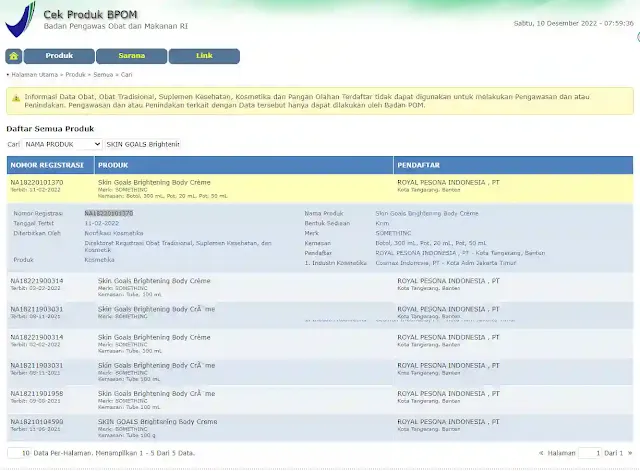
Task: Click the data per-halaman input field
Action: click(19, 453)
